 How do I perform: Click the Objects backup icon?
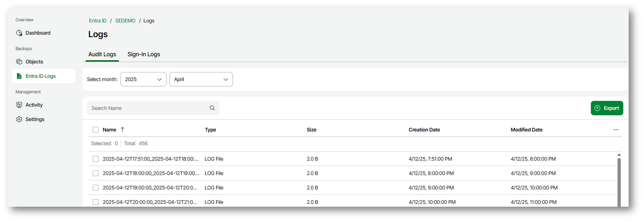point(19,62)
